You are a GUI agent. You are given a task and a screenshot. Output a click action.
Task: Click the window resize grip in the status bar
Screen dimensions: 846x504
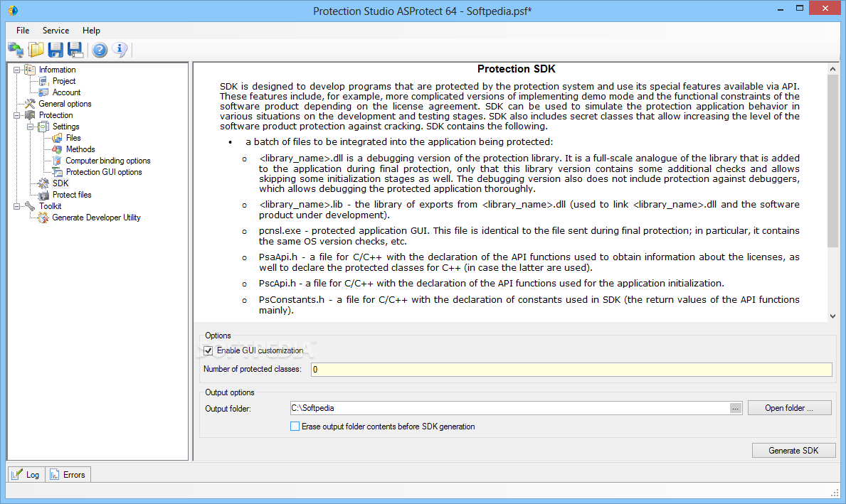tap(835, 493)
